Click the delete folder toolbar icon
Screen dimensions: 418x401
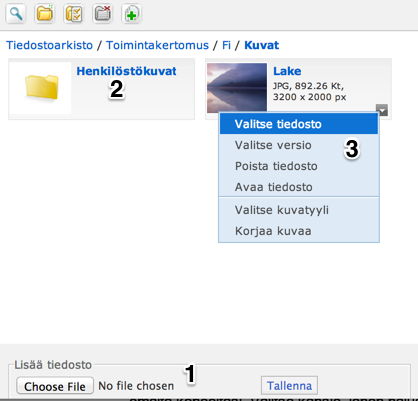tap(103, 14)
